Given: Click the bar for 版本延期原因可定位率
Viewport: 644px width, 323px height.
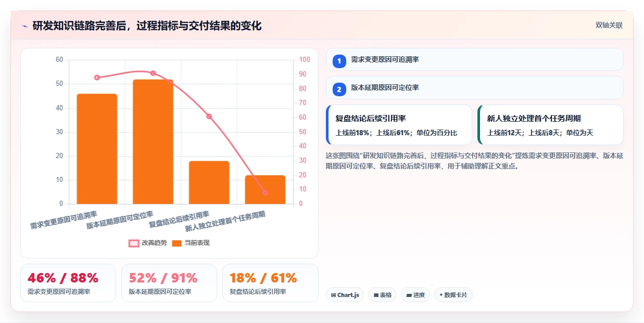Looking at the screenshot, I should point(153,141).
